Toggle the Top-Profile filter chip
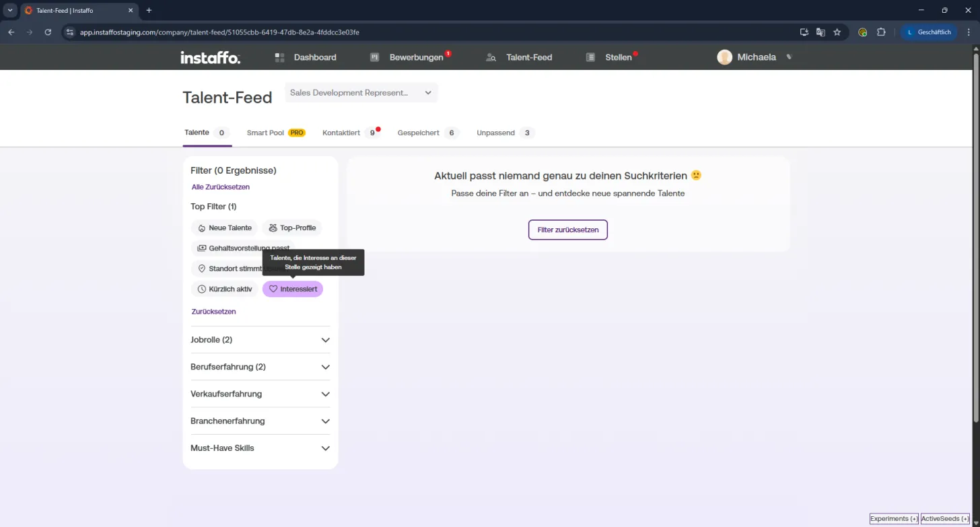 click(x=292, y=228)
